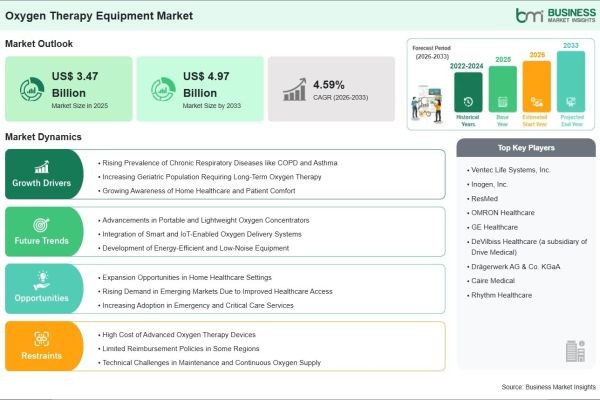Viewport: 600px width, 400px height.
Task: Click Limited Reimbursement Policies bullet
Action: pyautogui.click(x=179, y=349)
